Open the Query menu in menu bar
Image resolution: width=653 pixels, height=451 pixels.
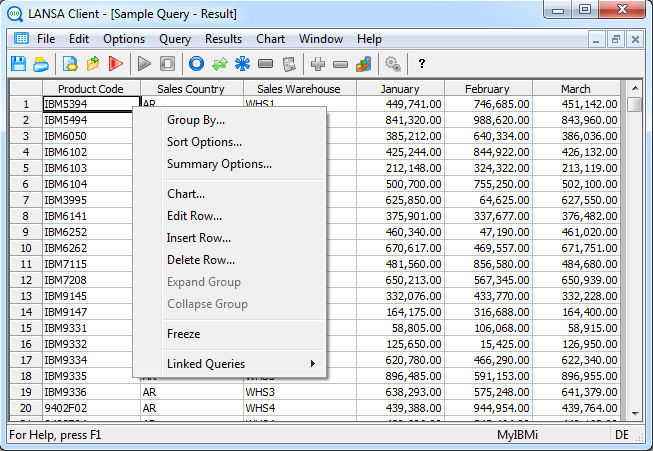[x=175, y=39]
